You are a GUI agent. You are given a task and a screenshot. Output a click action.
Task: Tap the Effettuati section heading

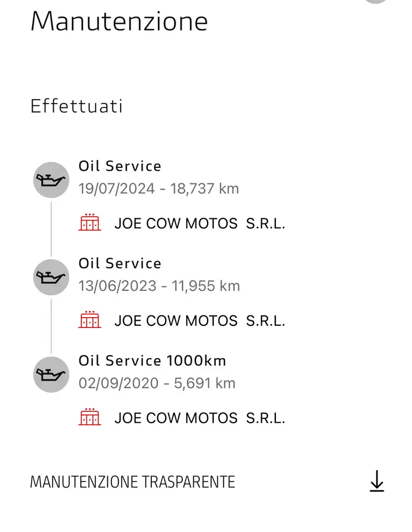tap(76, 106)
